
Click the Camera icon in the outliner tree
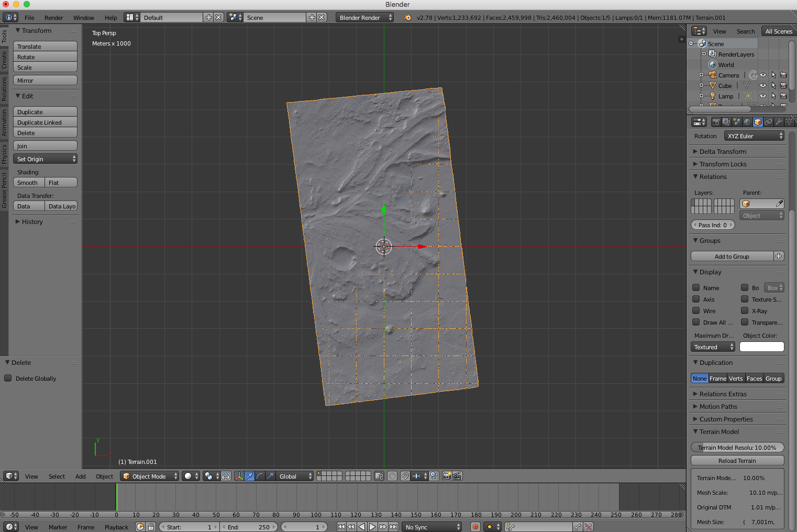click(713, 75)
